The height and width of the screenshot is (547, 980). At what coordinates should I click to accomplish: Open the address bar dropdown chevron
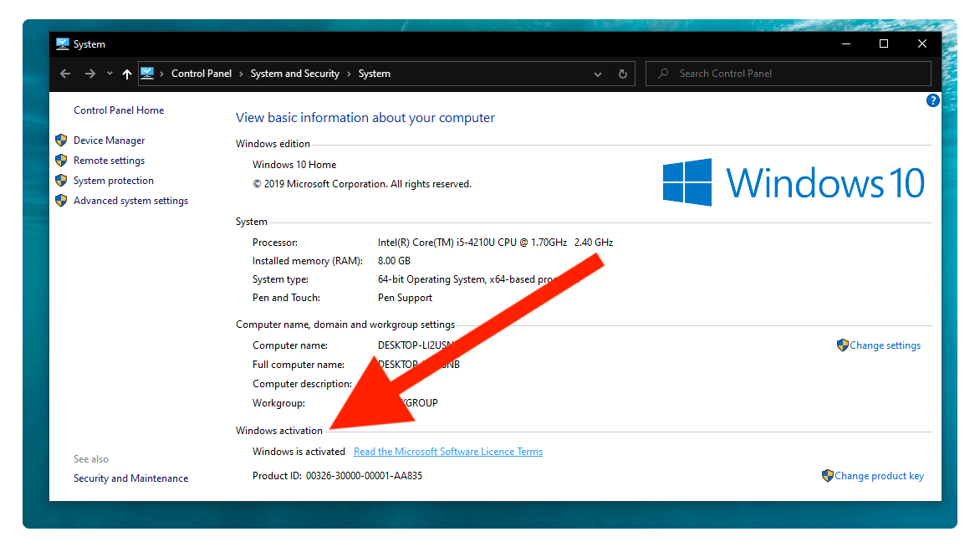(597, 74)
